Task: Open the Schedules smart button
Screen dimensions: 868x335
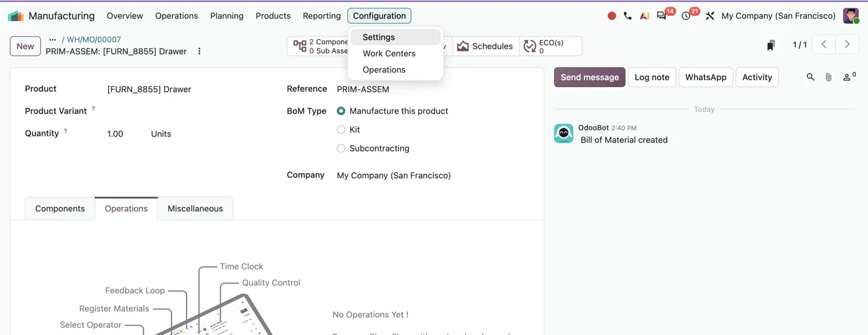Action: tap(485, 46)
